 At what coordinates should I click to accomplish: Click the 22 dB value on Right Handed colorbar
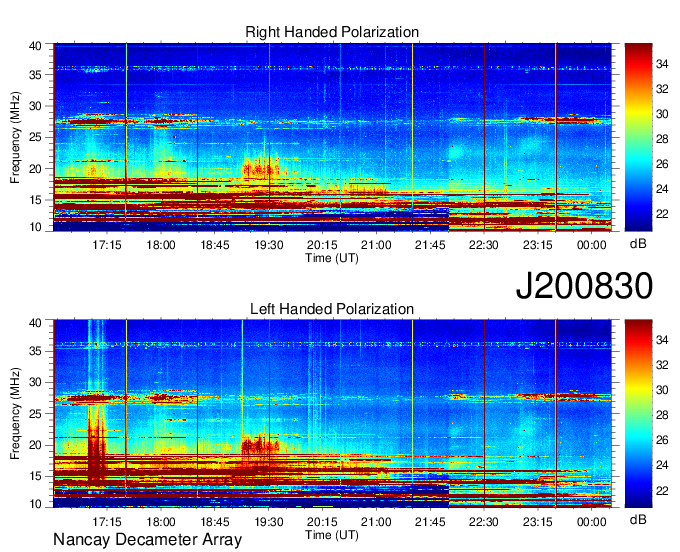coord(662,214)
